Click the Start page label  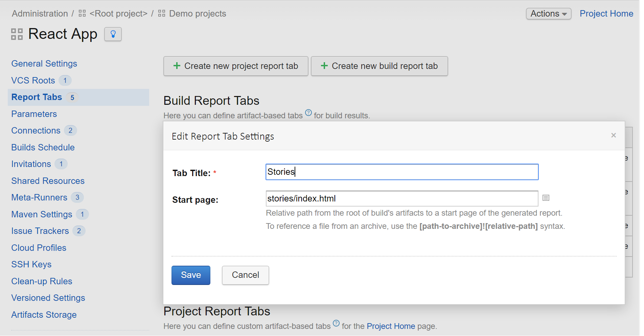(195, 200)
